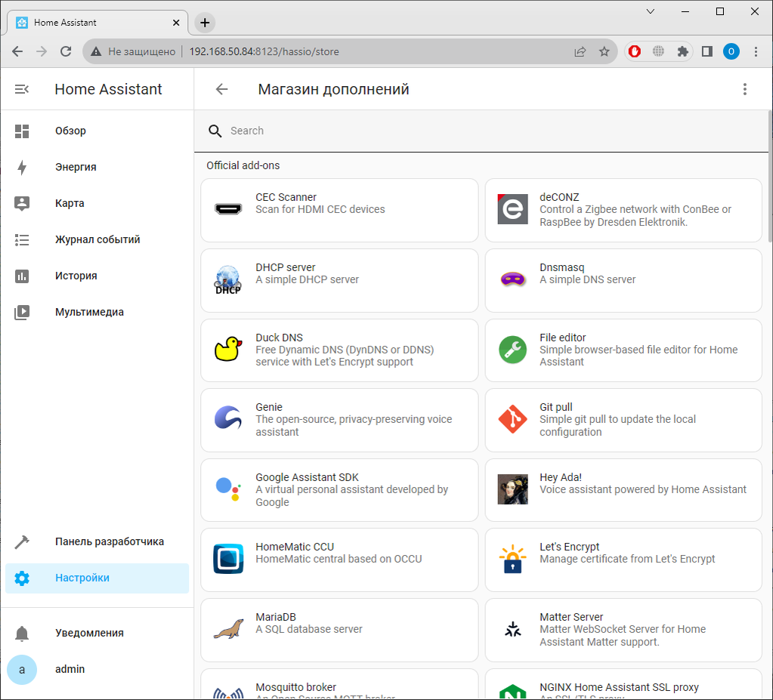Select the Home Assistant browser tab
This screenshot has height=700, width=773.
click(97, 23)
